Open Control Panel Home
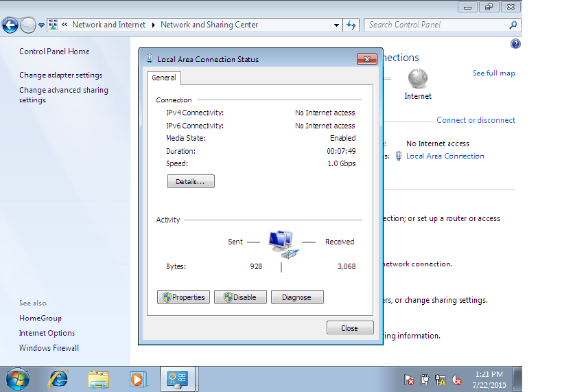The image size is (562, 392). (54, 51)
